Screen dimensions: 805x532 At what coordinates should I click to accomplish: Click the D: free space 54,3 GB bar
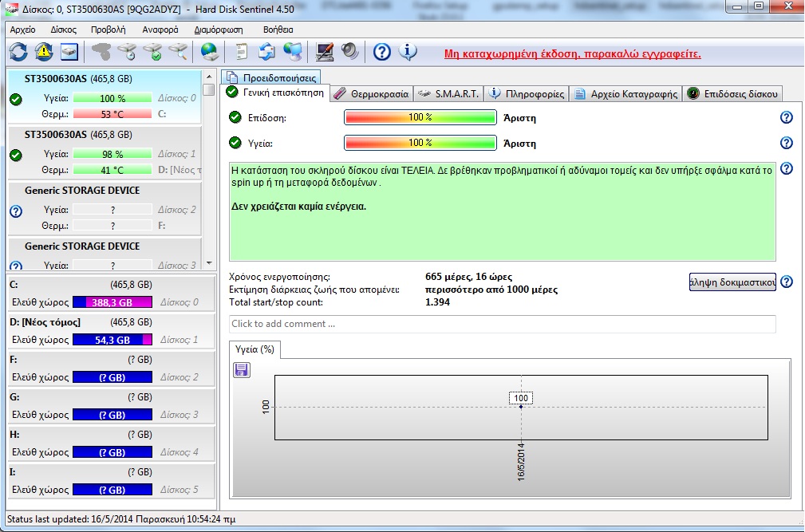click(x=112, y=340)
